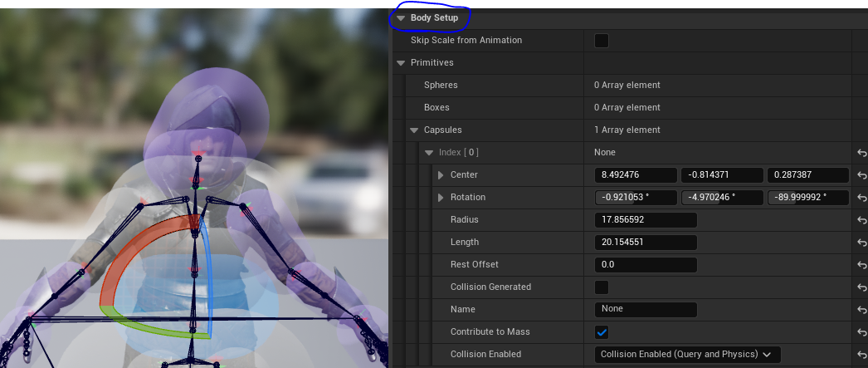Reset Collision Enabled to default
Screen dimensions: 868x368
(x=861, y=355)
